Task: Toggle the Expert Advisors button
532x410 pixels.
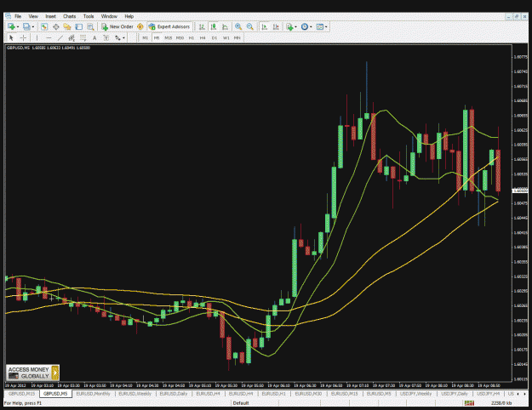Action: [170, 26]
